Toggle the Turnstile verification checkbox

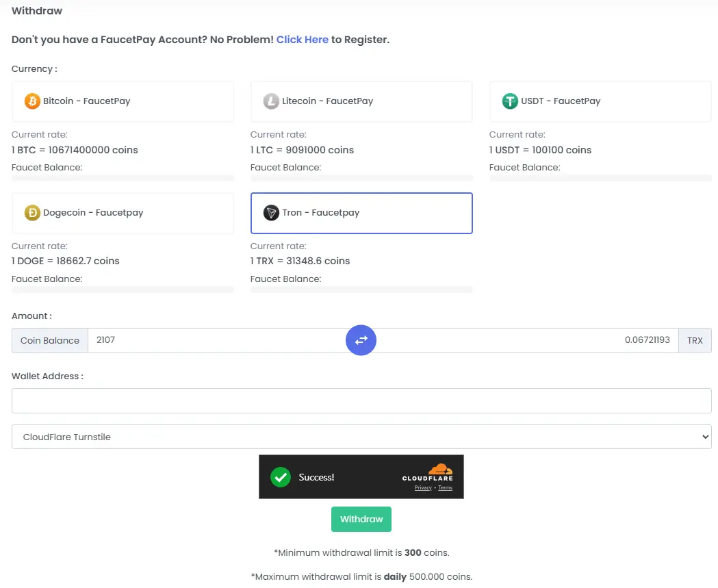pyautogui.click(x=280, y=477)
